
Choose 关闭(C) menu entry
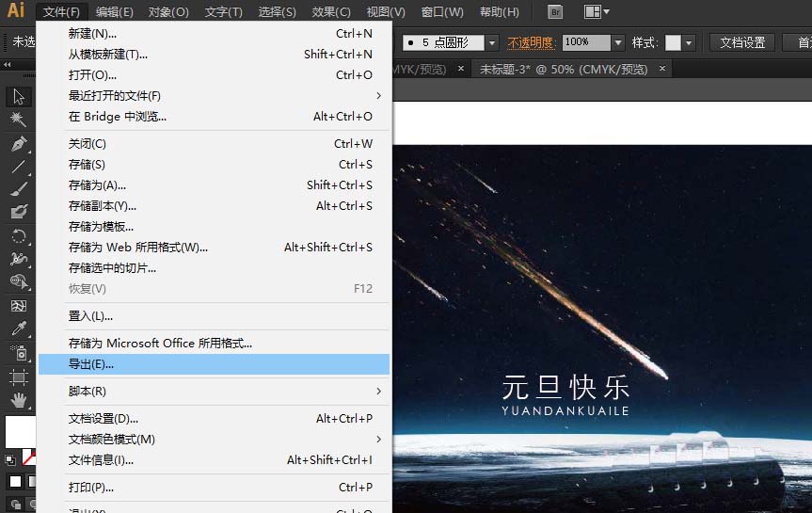point(214,143)
